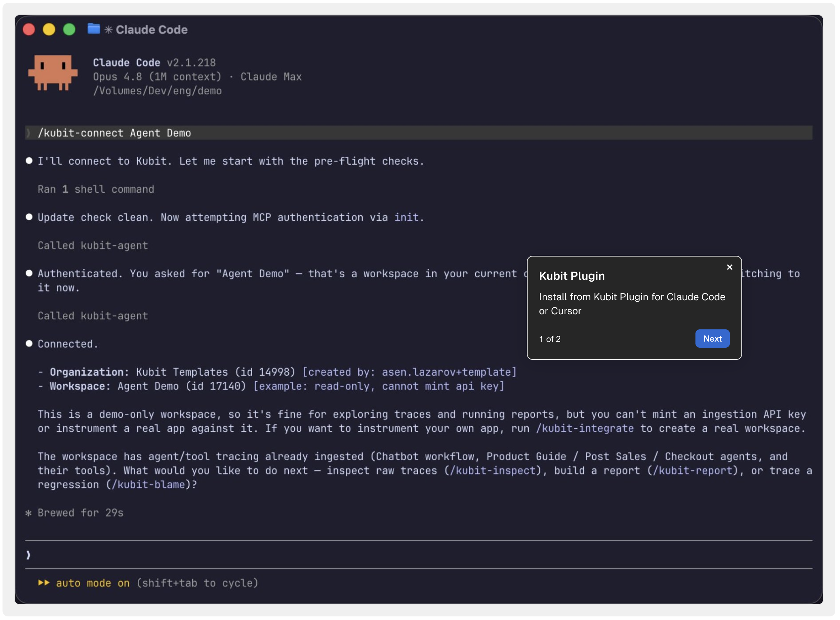Click 'Opus 4.8 (1M context)' model text

(x=157, y=77)
